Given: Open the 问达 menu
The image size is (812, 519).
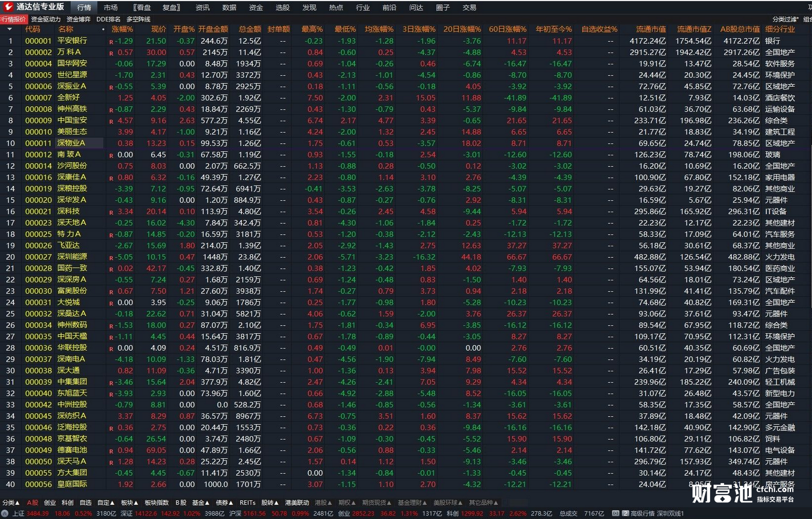Looking at the screenshot, I should (416, 7).
